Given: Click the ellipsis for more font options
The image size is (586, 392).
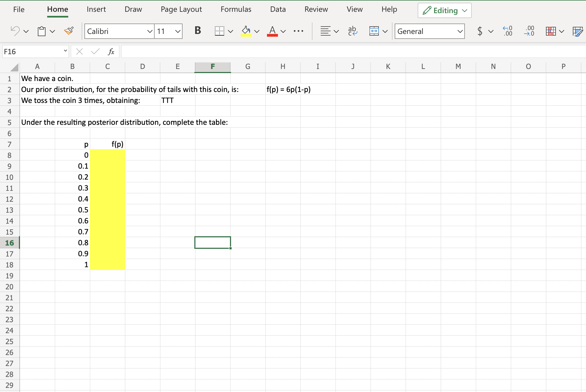Looking at the screenshot, I should pyautogui.click(x=298, y=31).
